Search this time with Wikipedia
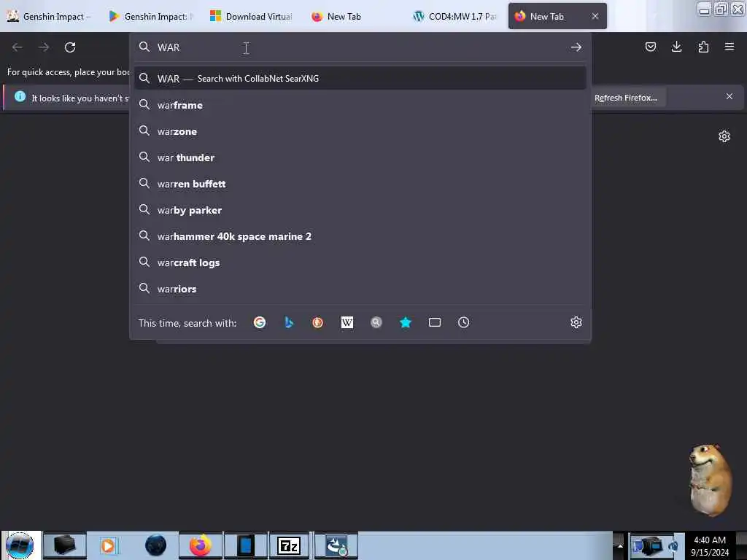Image resolution: width=747 pixels, height=560 pixels. (x=347, y=323)
